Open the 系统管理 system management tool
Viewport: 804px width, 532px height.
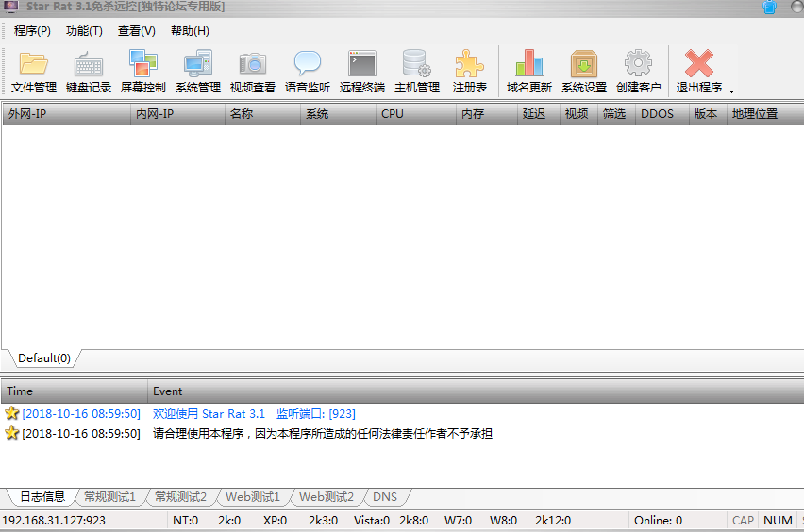point(198,72)
